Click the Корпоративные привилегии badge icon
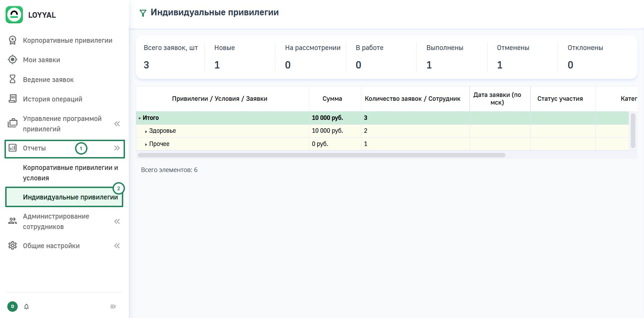This screenshot has width=644, height=318. 12,40
